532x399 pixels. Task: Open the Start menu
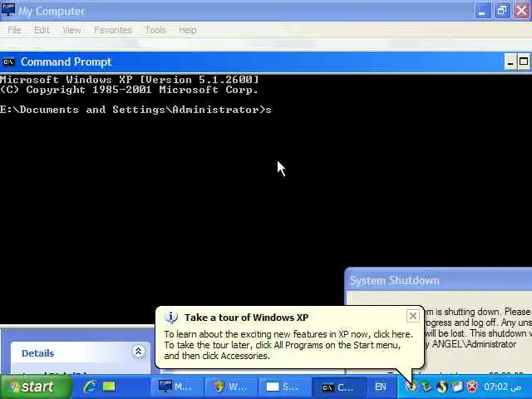(36, 387)
